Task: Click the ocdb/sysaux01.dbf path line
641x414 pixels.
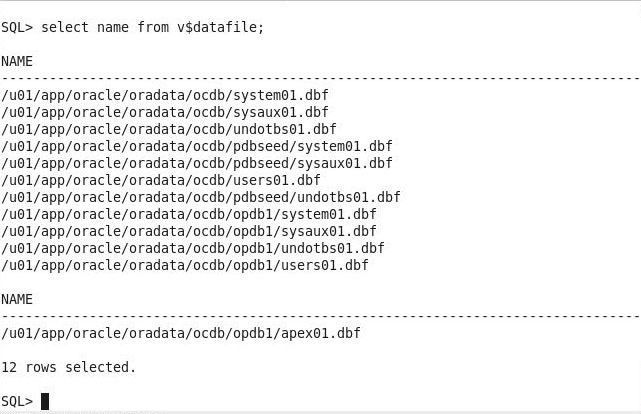Action: tap(165, 112)
